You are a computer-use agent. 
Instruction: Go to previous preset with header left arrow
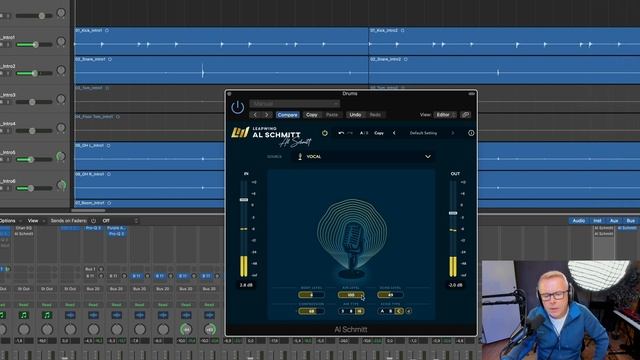[256, 115]
